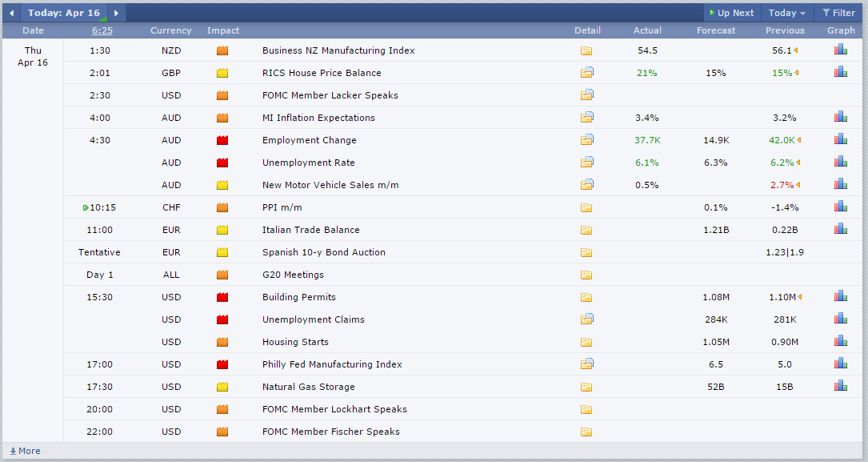Show graph for Employment Change
The width and height of the screenshot is (868, 462).
point(840,139)
